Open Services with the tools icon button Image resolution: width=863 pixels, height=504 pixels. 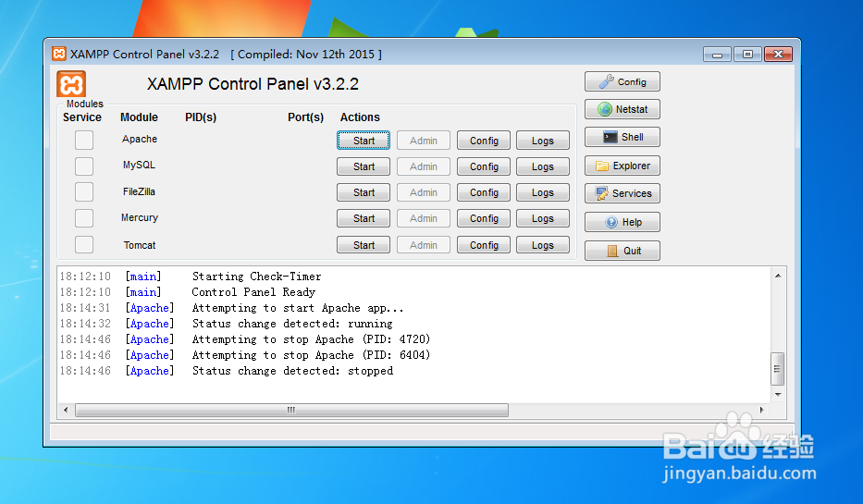point(622,193)
